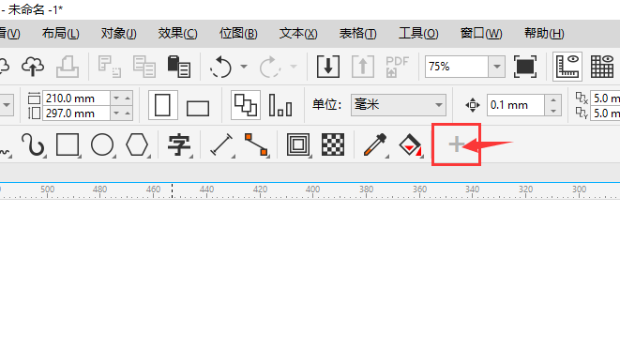This screenshot has width=620, height=364.
Task: Expand the redo history dropdown arrow
Action: [294, 67]
